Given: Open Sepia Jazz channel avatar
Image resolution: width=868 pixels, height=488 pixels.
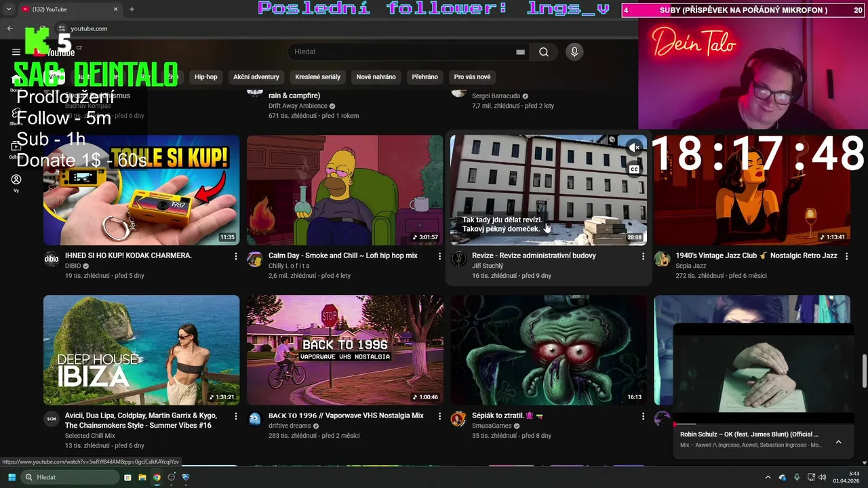Looking at the screenshot, I should [662, 259].
